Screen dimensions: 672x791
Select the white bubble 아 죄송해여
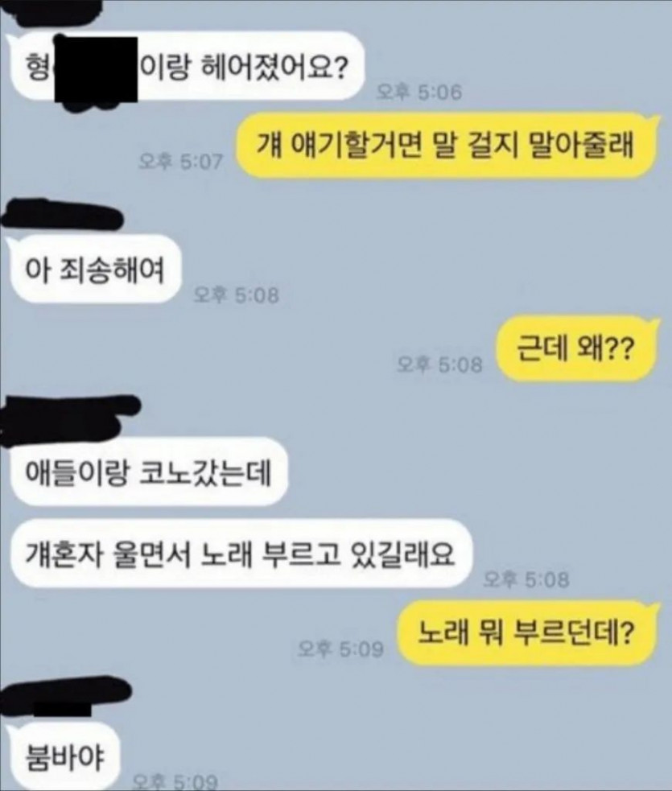click(95, 270)
